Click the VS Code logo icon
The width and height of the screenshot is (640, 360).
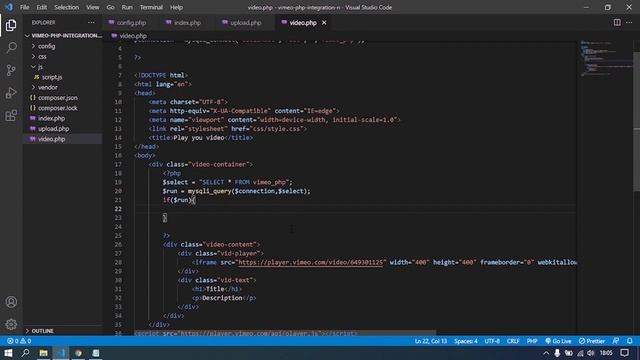(x=9, y=7)
